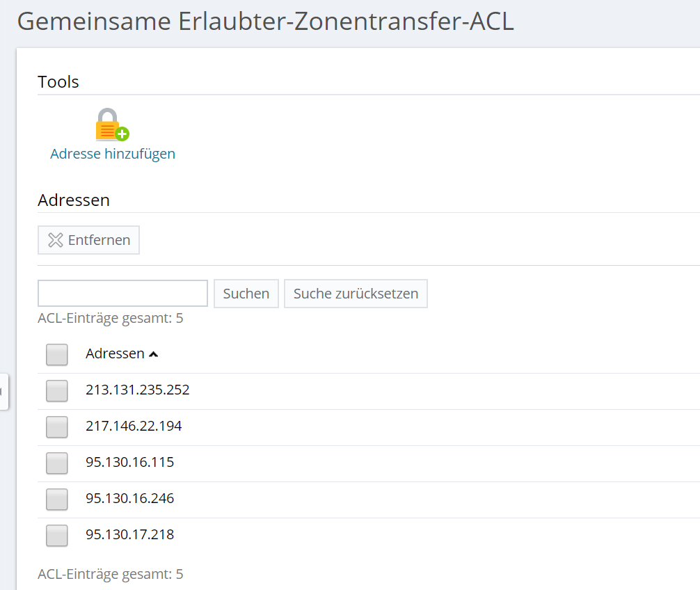Viewport: 700px width, 590px height.
Task: Check the box for 217.146.22.194
Action: tap(56, 426)
